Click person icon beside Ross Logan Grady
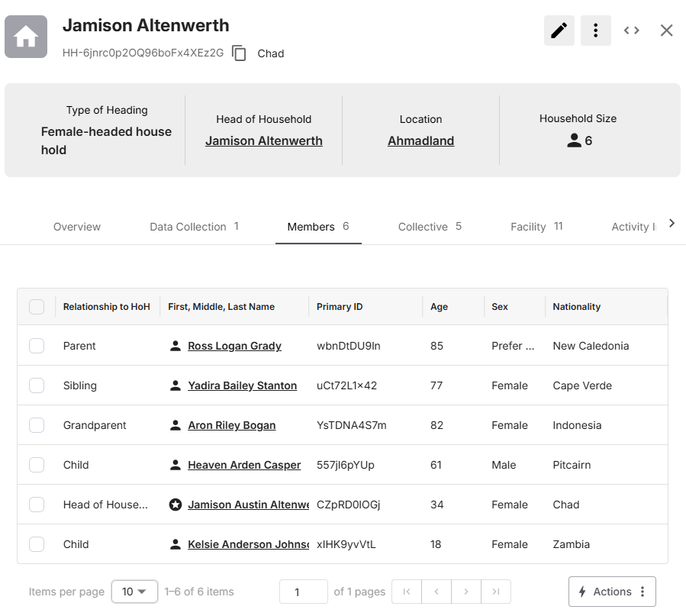The image size is (686, 616). (x=176, y=346)
